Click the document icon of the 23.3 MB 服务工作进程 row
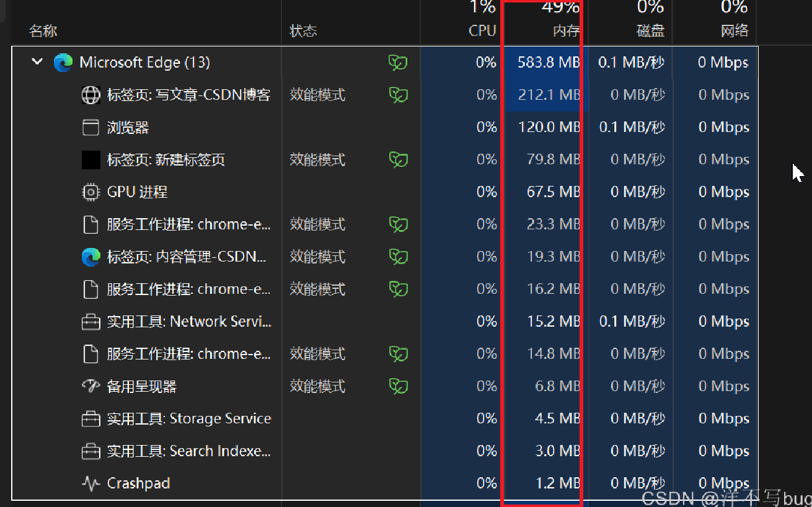This screenshot has width=812, height=507. coord(91,224)
